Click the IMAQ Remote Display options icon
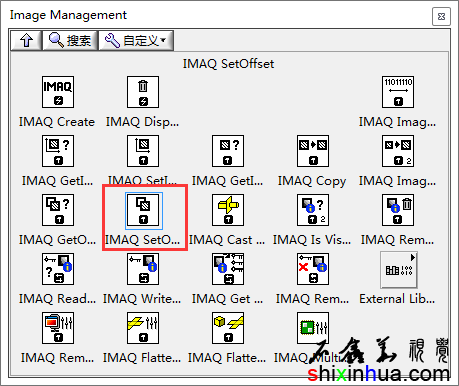 (x=58, y=328)
